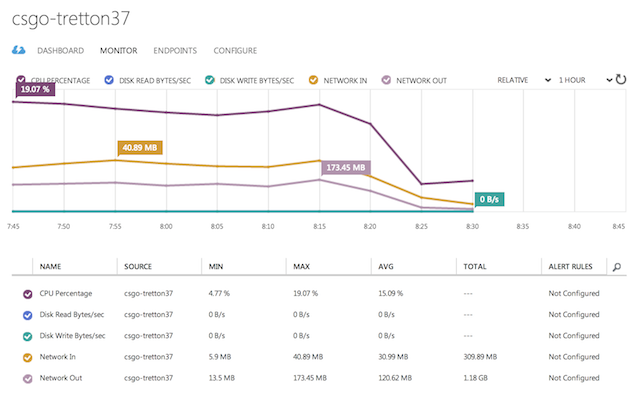Click the 8:15 time axis label
This screenshot has height=406, width=640.
[319, 226]
